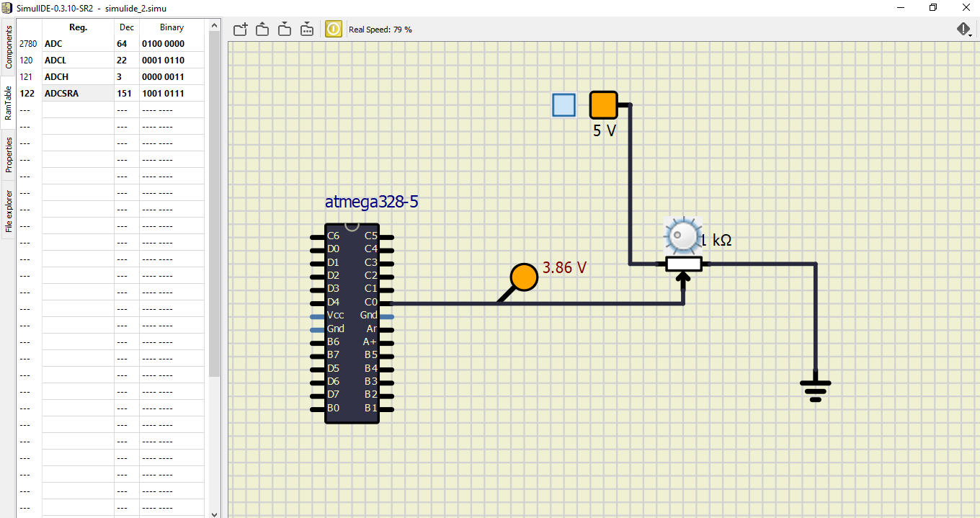980x518 pixels.
Task: Click binary value 0100 0000
Action: [171, 44]
